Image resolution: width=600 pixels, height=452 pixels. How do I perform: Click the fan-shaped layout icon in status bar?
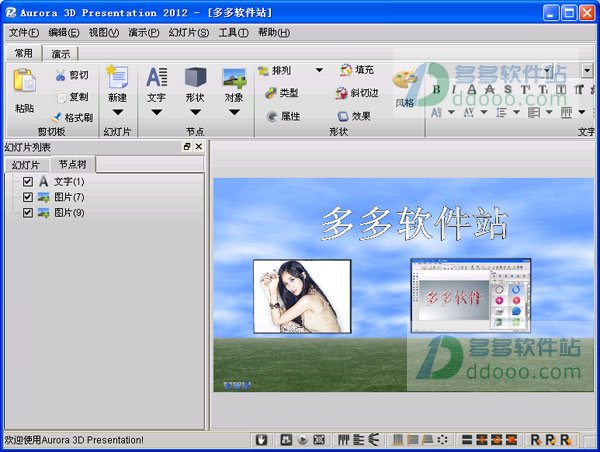373,440
